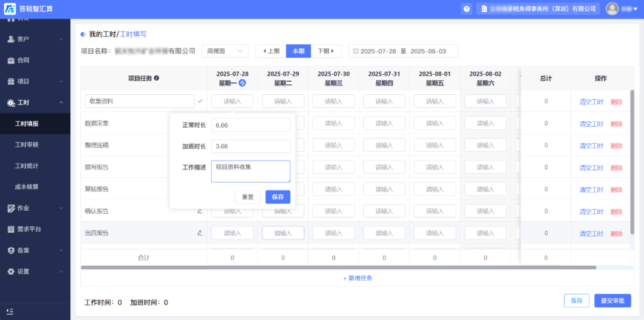Click the vertical table scrollbar
Screen dimensions: 644x320
(x=632, y=162)
